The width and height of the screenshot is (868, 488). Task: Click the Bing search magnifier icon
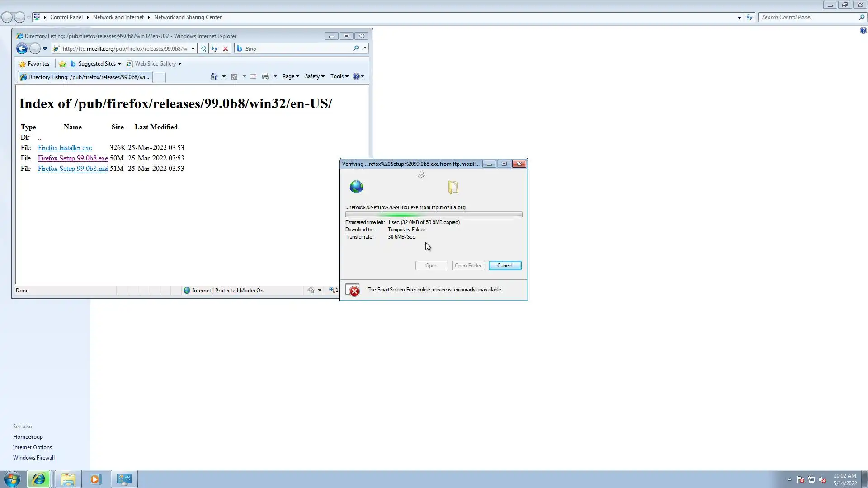[356, 48]
